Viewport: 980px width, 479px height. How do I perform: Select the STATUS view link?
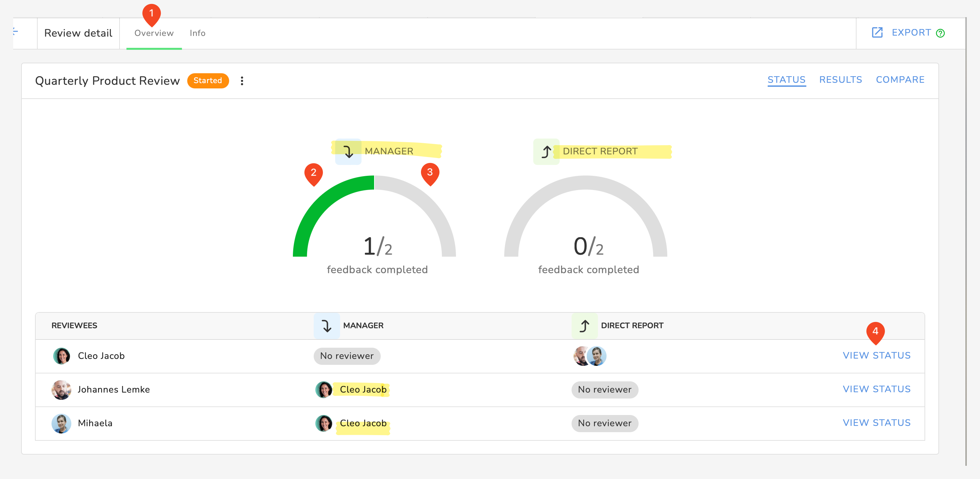point(787,80)
